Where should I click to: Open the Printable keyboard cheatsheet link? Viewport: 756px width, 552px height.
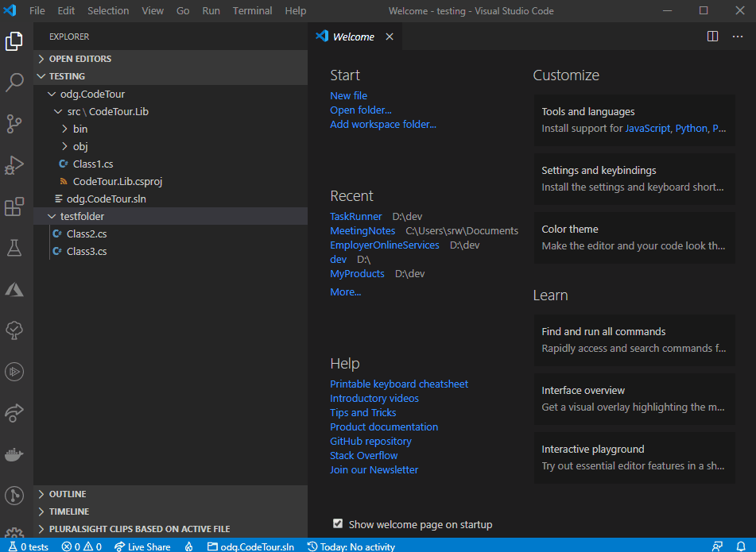tap(399, 384)
